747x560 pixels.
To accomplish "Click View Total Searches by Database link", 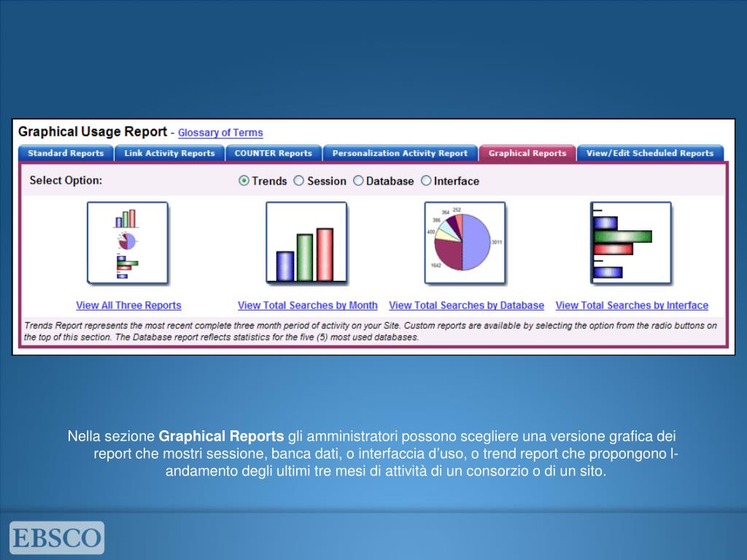I will pyautogui.click(x=466, y=306).
